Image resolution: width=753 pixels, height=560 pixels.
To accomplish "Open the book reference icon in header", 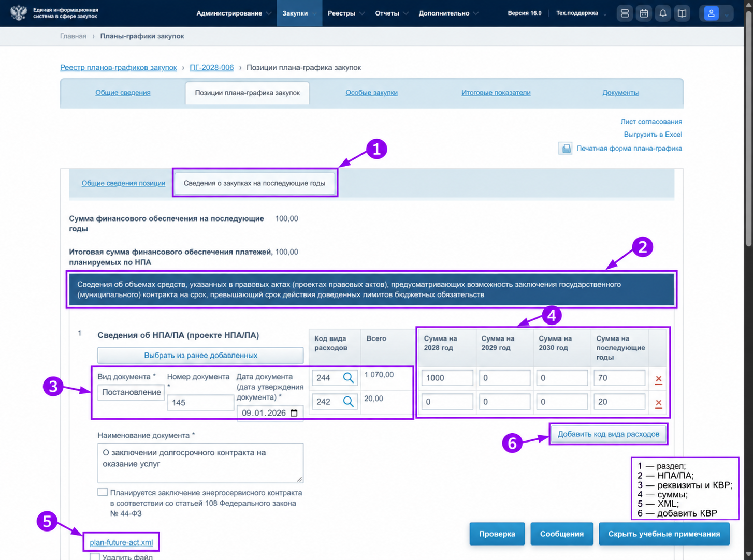I will [x=682, y=13].
